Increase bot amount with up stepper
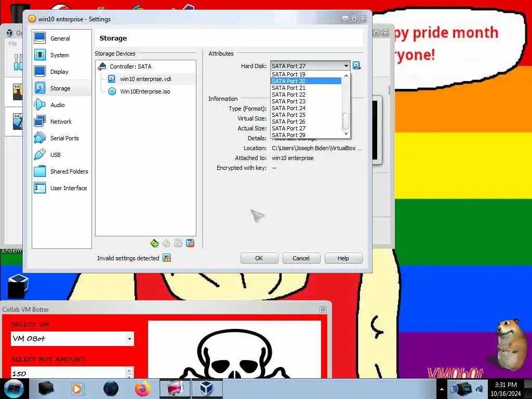 (129, 370)
